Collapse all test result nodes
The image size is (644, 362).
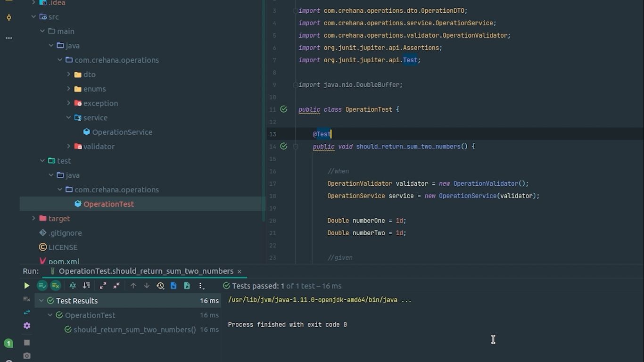[x=116, y=286]
